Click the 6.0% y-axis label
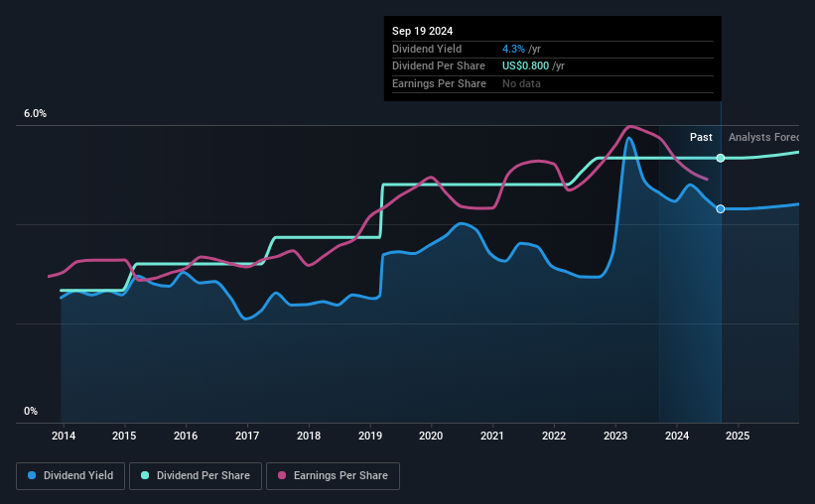This screenshot has width=815, height=504. 36,114
